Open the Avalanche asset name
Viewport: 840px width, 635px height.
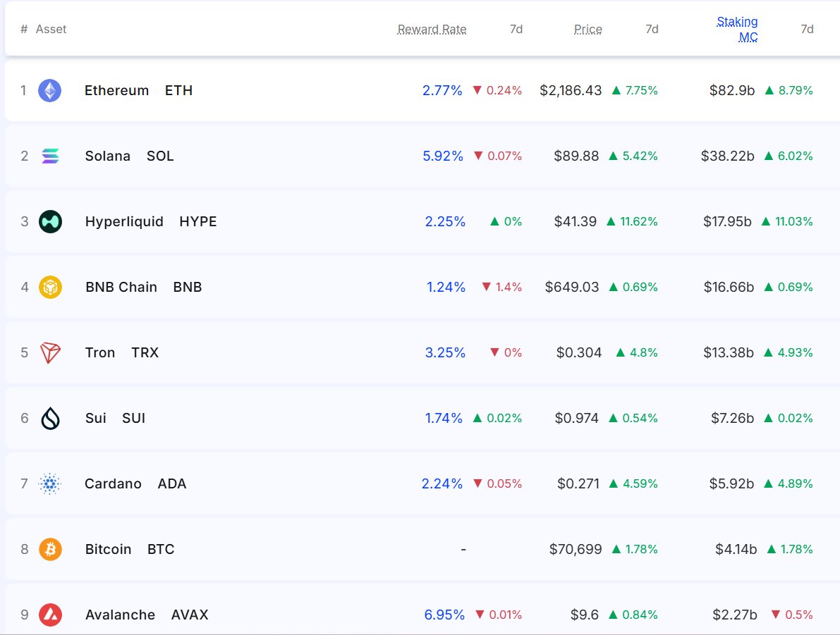(120, 615)
